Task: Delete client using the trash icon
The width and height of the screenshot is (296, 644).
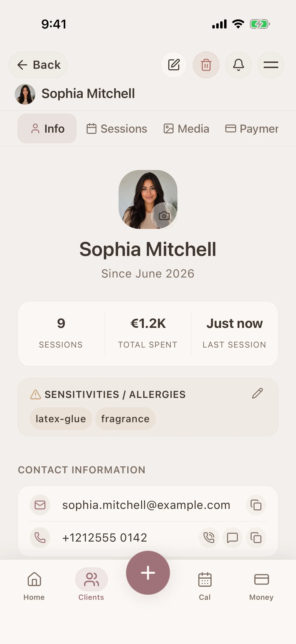Action: coord(206,65)
